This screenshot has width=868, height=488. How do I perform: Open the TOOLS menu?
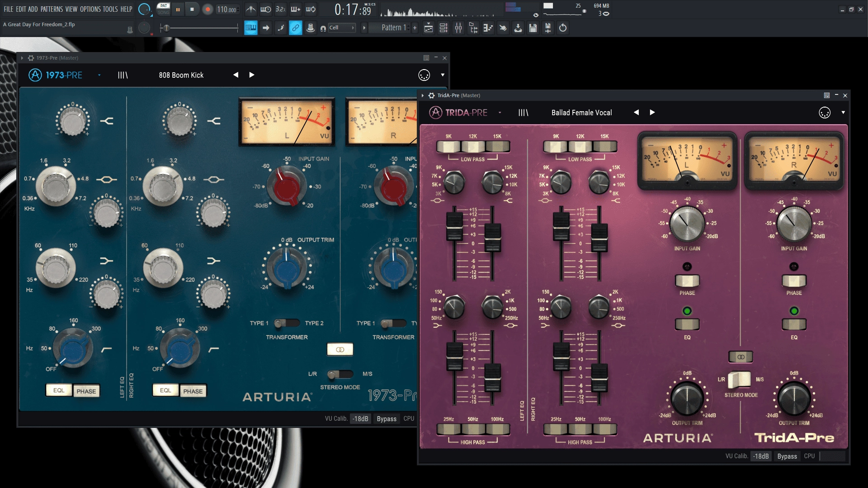click(x=110, y=9)
